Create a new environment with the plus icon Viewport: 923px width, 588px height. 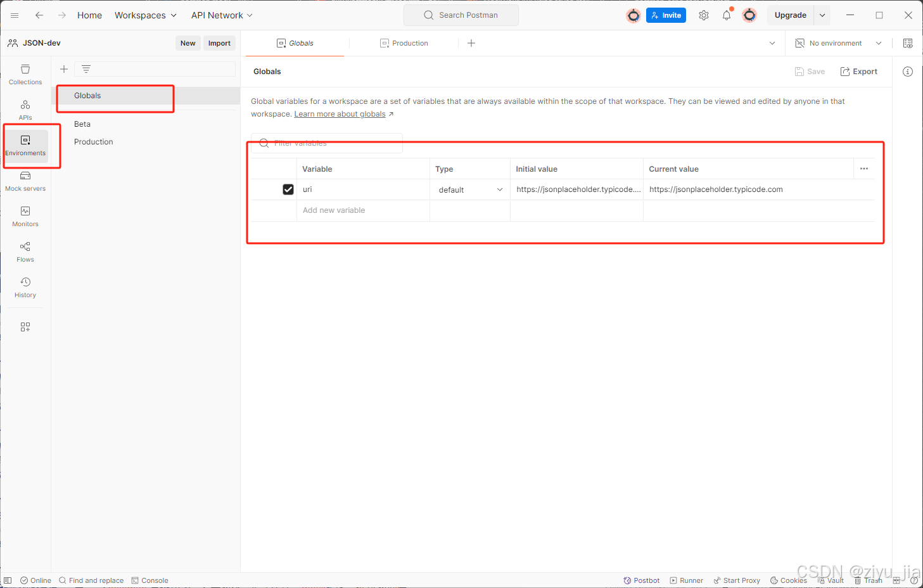[x=64, y=69]
